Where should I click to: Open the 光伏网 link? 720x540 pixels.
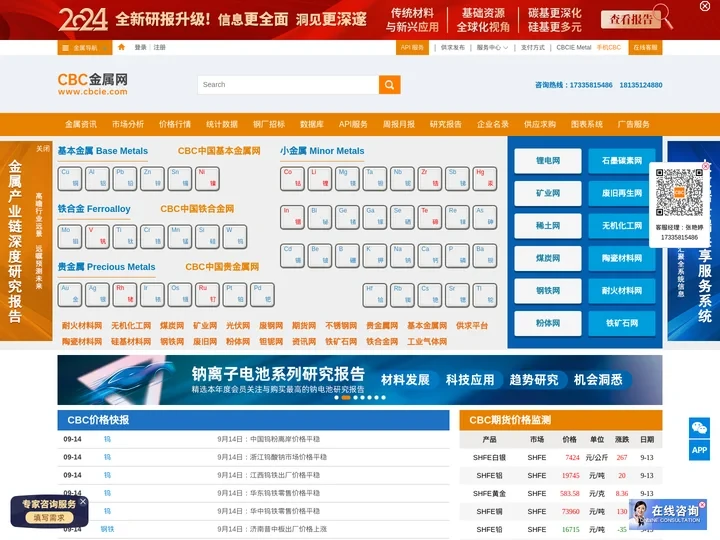(238, 326)
